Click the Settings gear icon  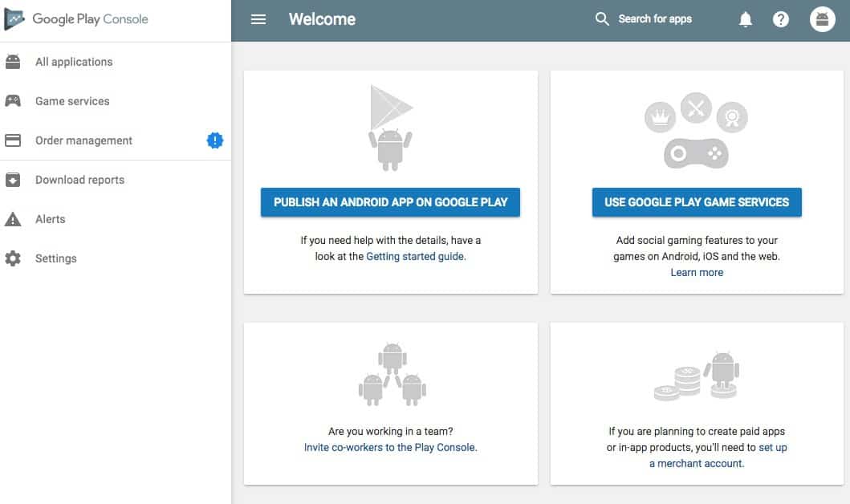pos(13,258)
